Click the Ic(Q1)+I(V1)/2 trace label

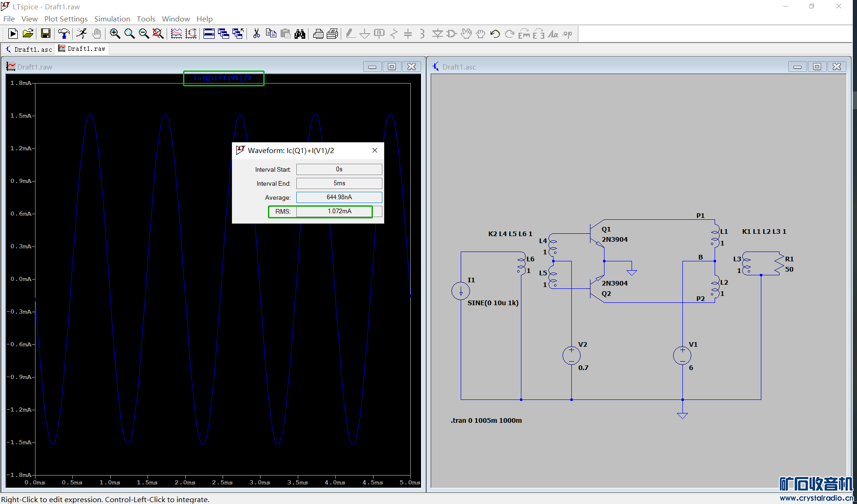point(223,78)
